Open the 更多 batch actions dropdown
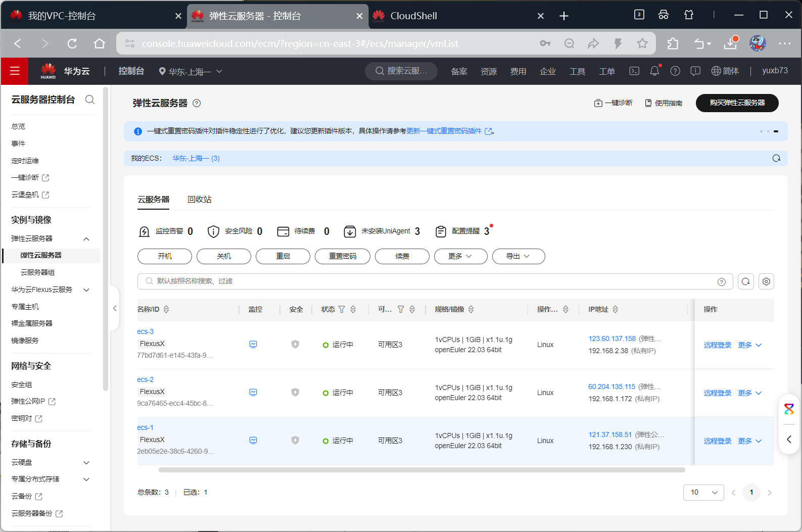 pyautogui.click(x=460, y=256)
